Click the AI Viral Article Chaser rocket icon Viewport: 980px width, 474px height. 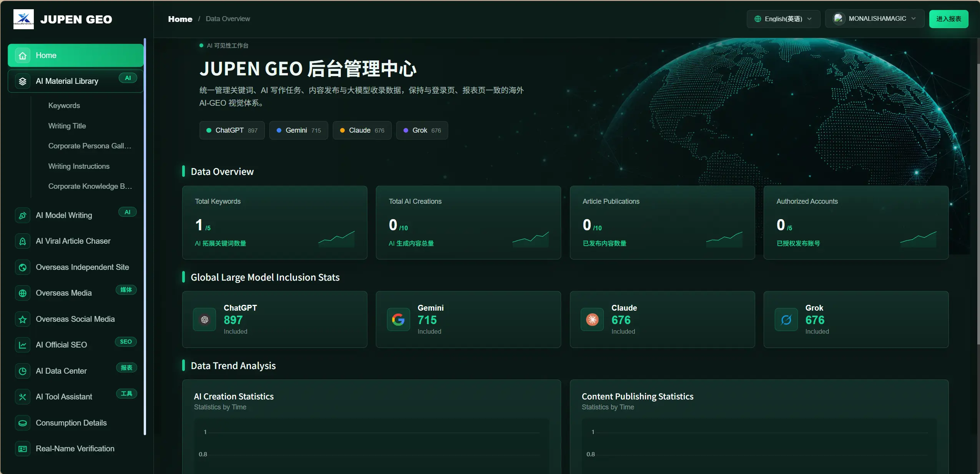click(23, 241)
